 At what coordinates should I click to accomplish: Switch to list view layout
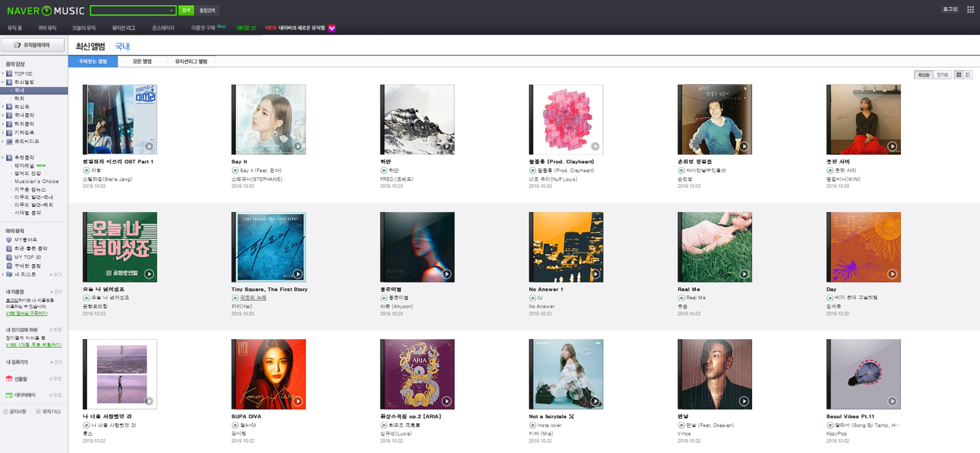pos(968,75)
